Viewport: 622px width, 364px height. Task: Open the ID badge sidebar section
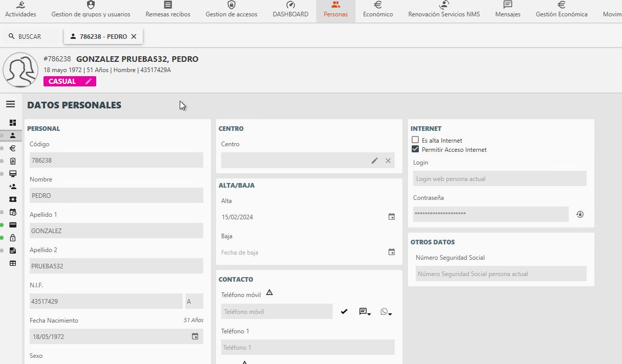point(13,161)
